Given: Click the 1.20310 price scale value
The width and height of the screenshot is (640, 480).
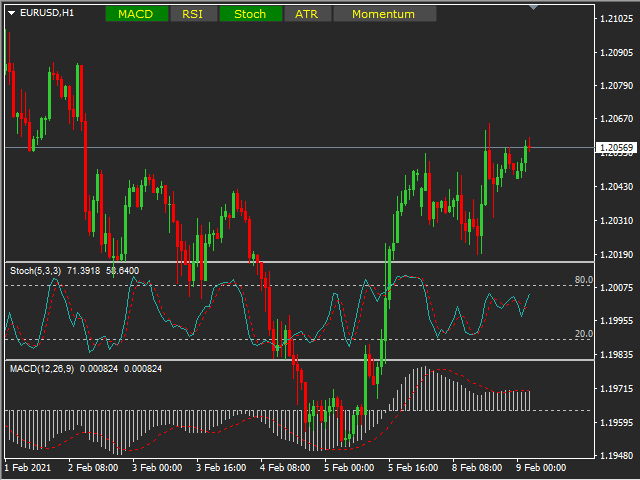Looking at the screenshot, I should point(616,220).
